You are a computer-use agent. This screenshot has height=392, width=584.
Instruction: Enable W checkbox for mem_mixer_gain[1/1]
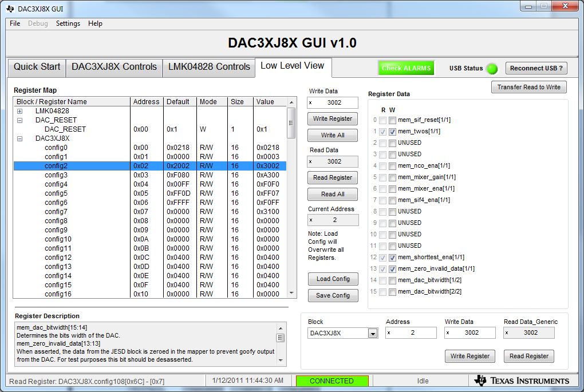[x=392, y=177]
